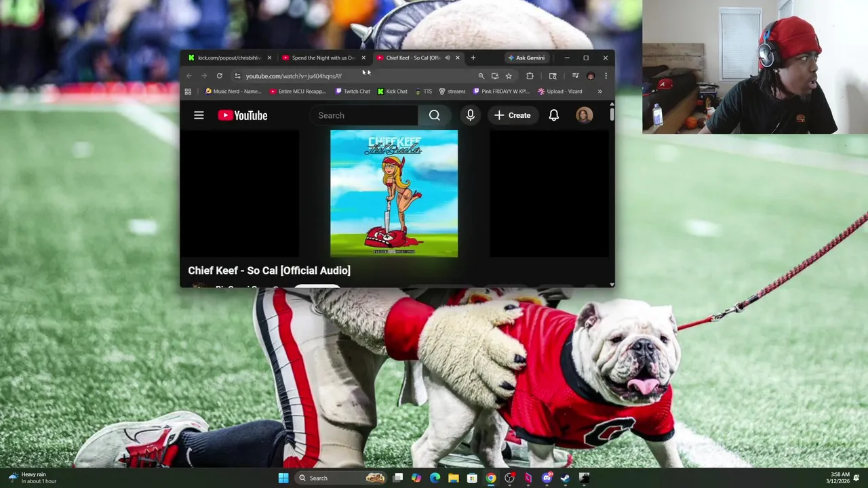Open the media controls icon in Chrome toolbar

pyautogui.click(x=575, y=76)
